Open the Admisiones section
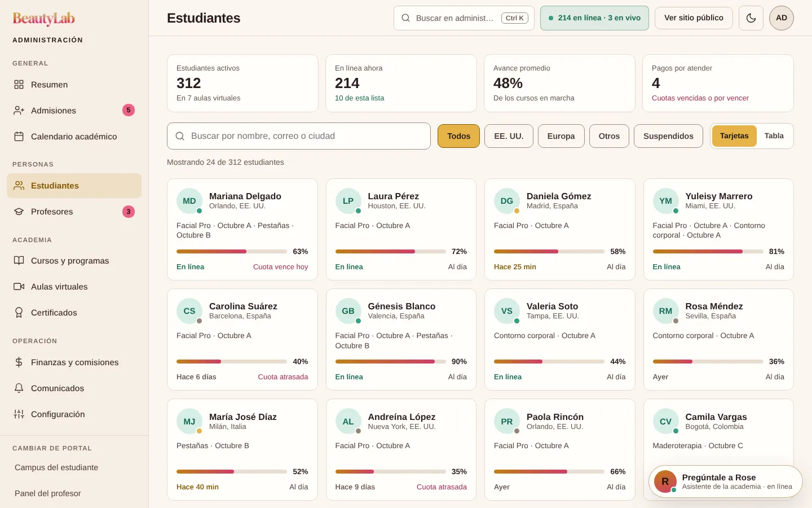Image resolution: width=812 pixels, height=508 pixels. (74, 111)
